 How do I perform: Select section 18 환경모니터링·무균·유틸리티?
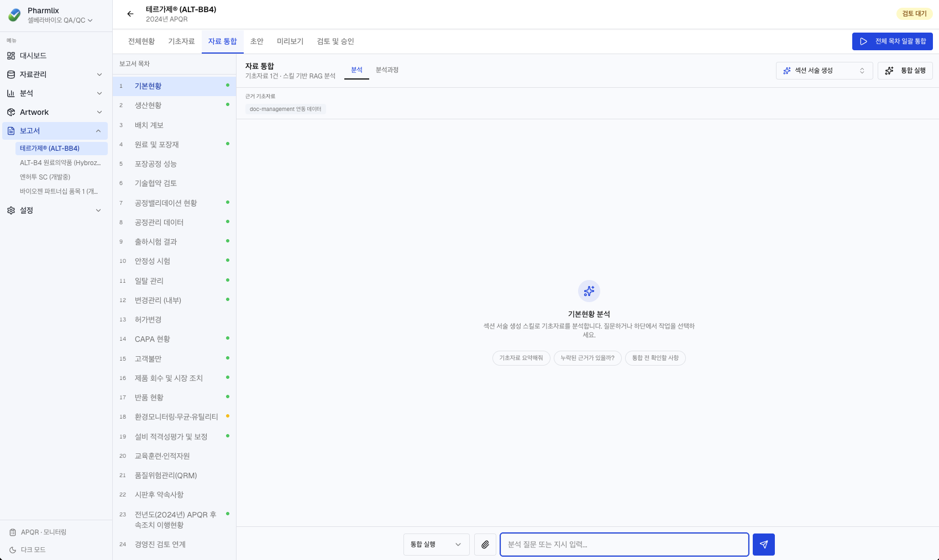tap(175, 417)
